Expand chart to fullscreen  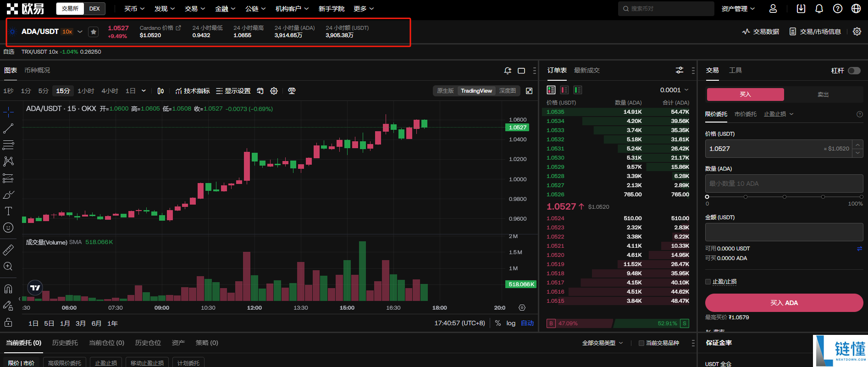tap(529, 91)
